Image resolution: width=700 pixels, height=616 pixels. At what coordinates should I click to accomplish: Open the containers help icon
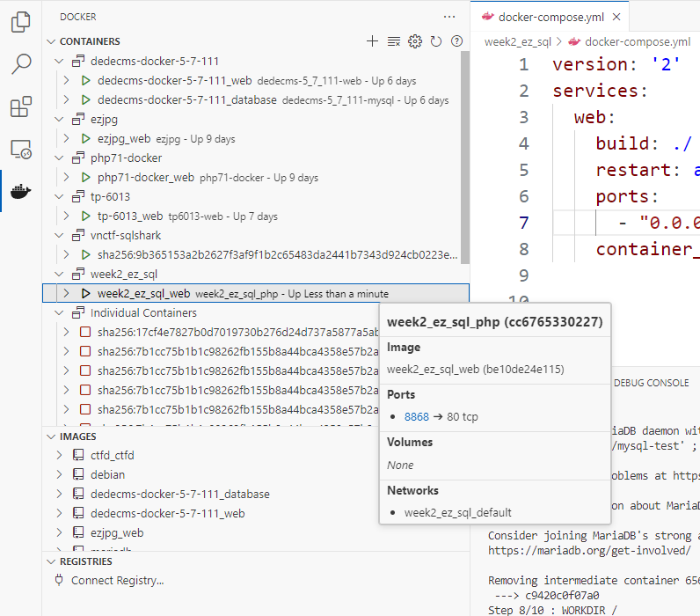(x=456, y=41)
